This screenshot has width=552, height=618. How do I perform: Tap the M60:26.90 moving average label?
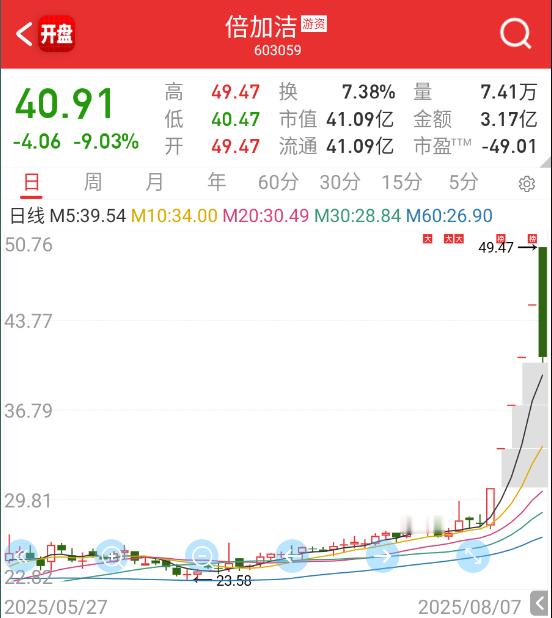click(449, 216)
